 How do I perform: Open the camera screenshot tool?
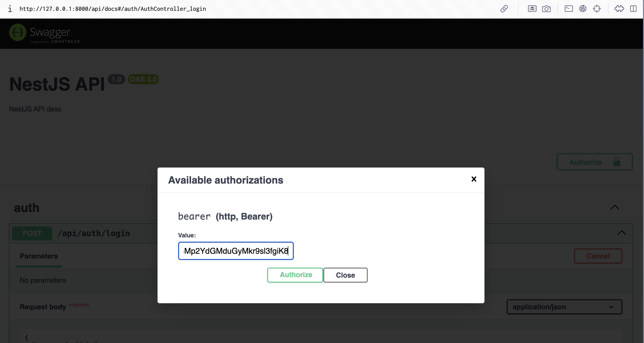point(547,9)
